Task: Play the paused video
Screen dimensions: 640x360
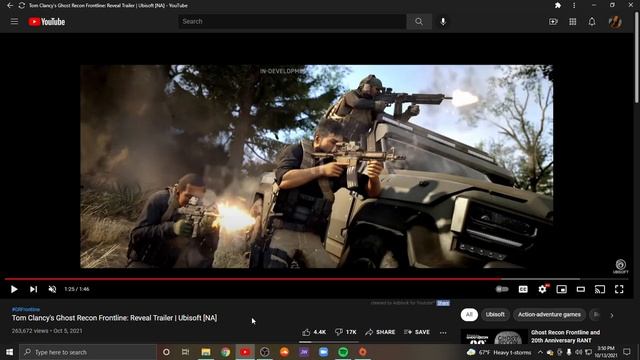Action: [x=14, y=289]
